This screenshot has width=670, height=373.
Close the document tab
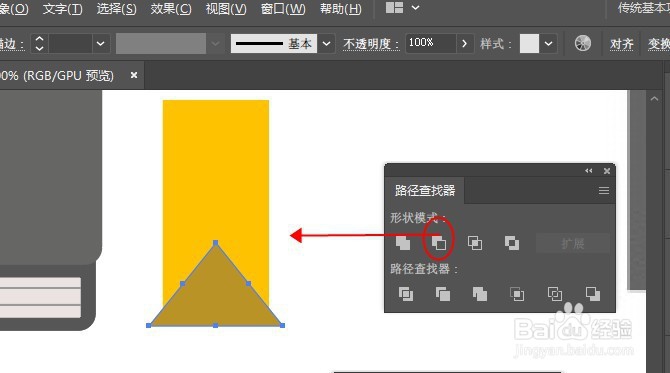(x=134, y=75)
